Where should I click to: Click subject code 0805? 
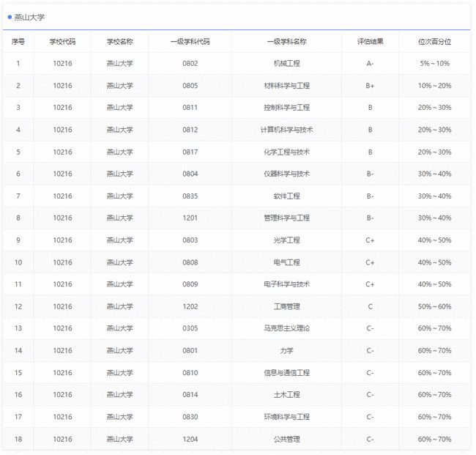190,85
